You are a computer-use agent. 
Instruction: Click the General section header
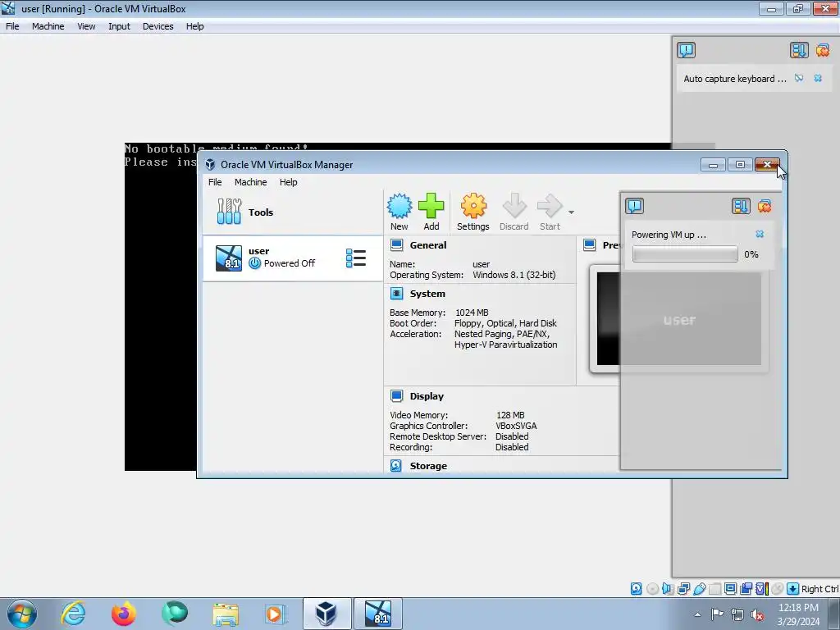[x=428, y=244]
